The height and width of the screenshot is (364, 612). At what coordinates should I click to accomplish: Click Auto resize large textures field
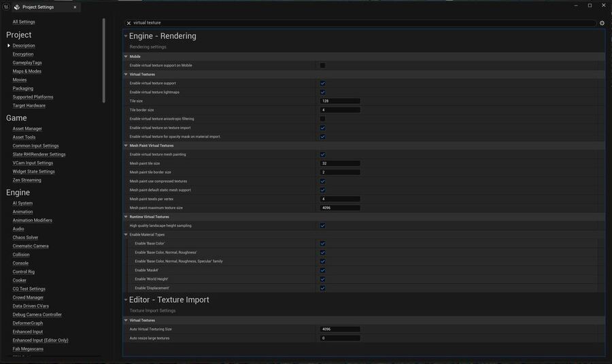[x=340, y=338]
